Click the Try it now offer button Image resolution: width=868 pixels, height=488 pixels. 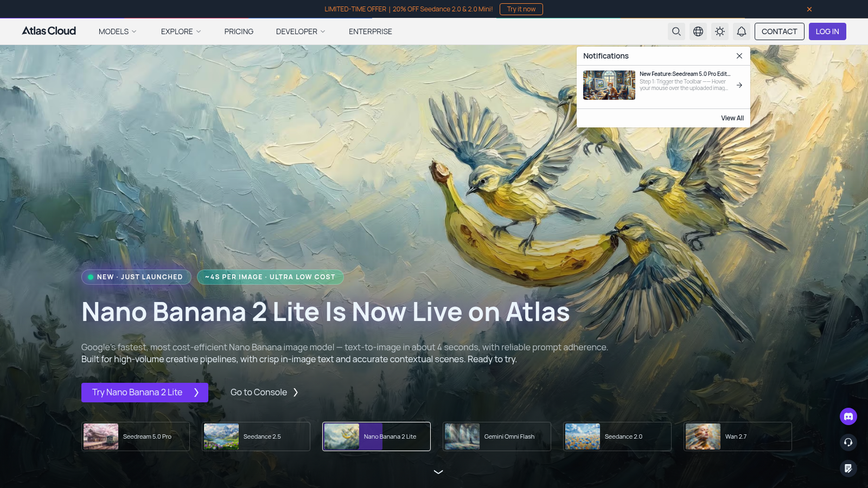coord(521,9)
